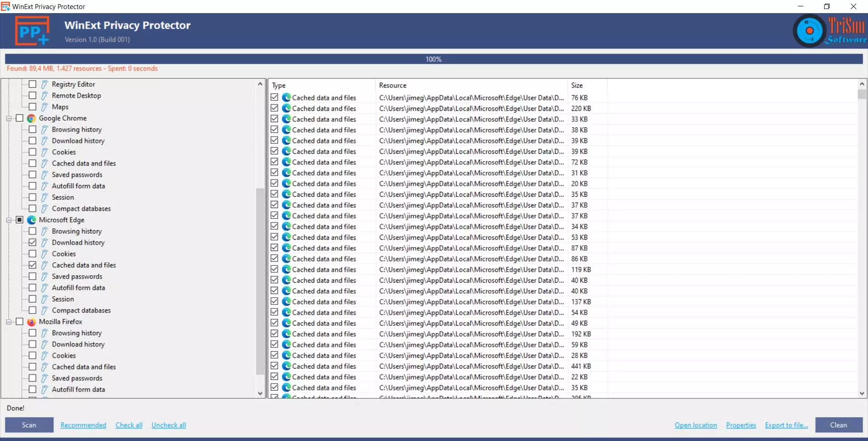The height and width of the screenshot is (441, 868).
Task: Click the broom icon beside Maps
Action: tap(44, 107)
